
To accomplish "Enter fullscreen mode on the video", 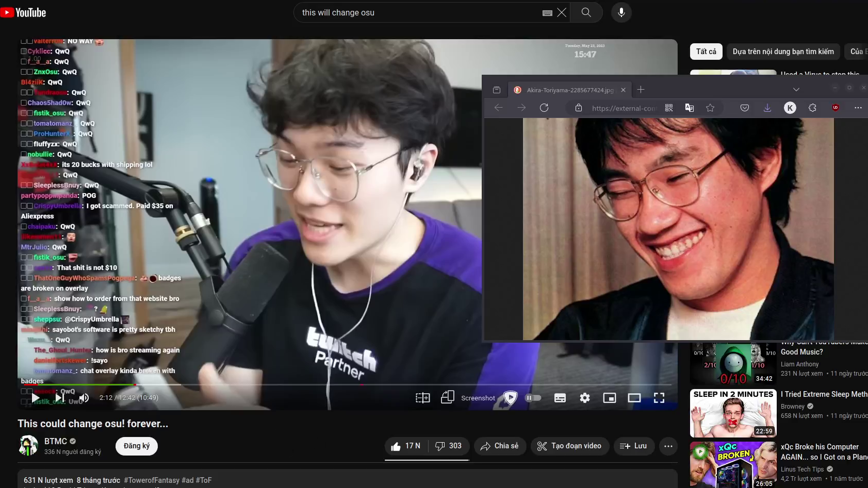I will pos(659,398).
